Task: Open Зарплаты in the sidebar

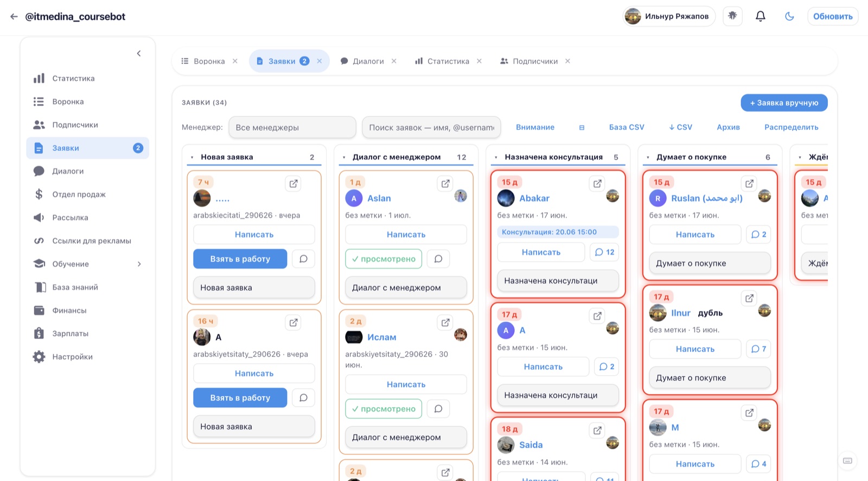Action: 87,333
